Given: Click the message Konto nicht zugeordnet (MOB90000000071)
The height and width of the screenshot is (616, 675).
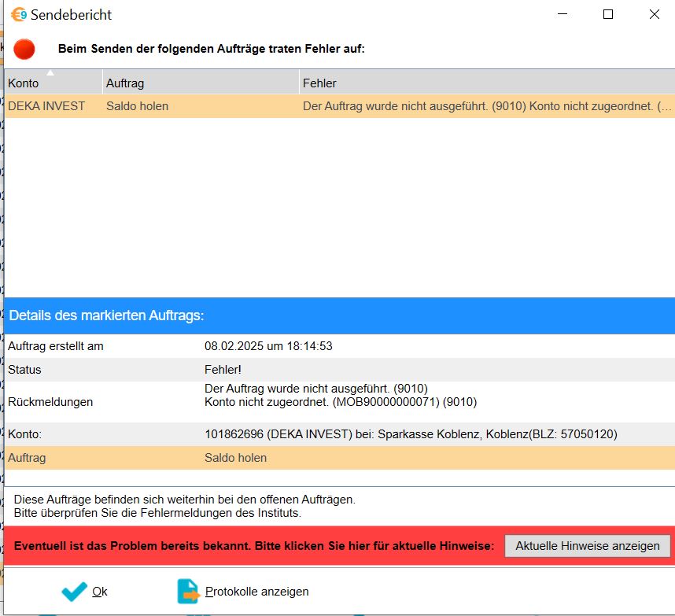Looking at the screenshot, I should coord(341,402).
